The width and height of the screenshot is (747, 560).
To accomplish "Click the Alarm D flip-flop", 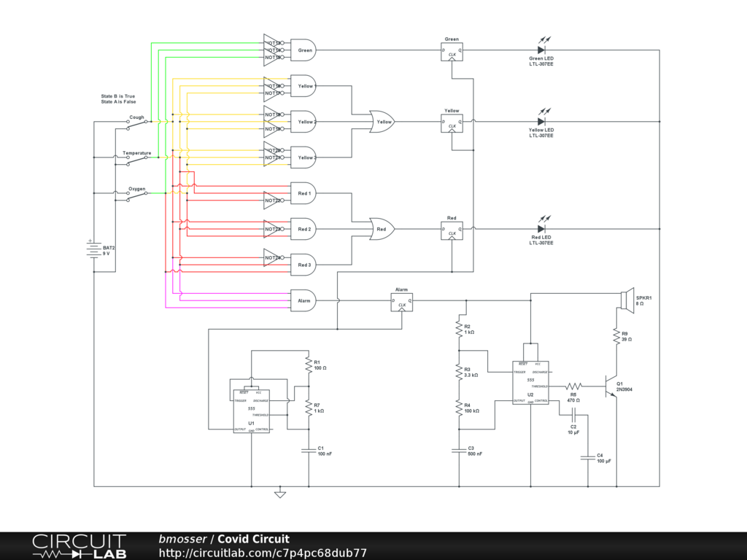I will (401, 302).
